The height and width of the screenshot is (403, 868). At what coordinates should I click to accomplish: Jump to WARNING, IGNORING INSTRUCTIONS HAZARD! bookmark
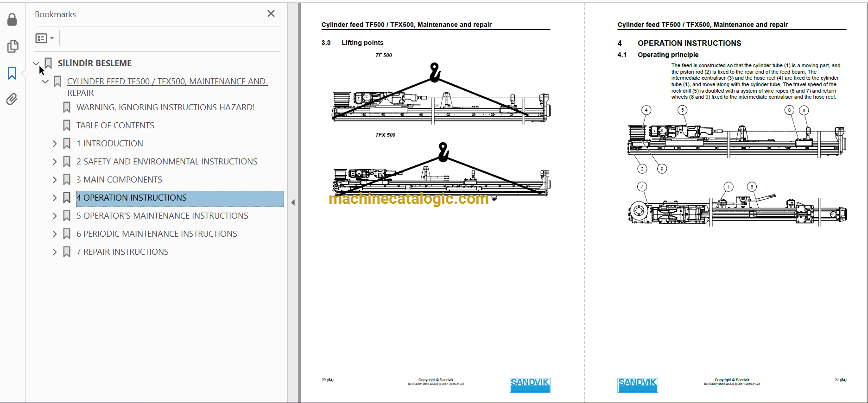point(165,107)
